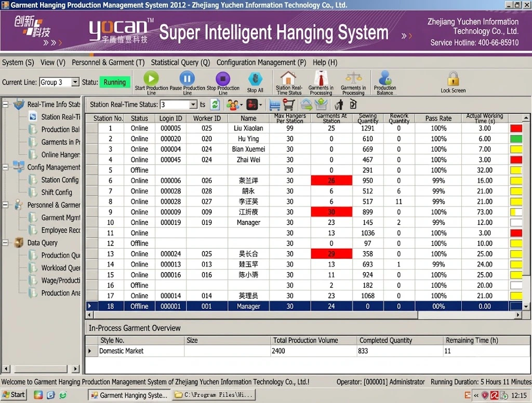Expand hidden tray icons with the chevron

coord(476,395)
